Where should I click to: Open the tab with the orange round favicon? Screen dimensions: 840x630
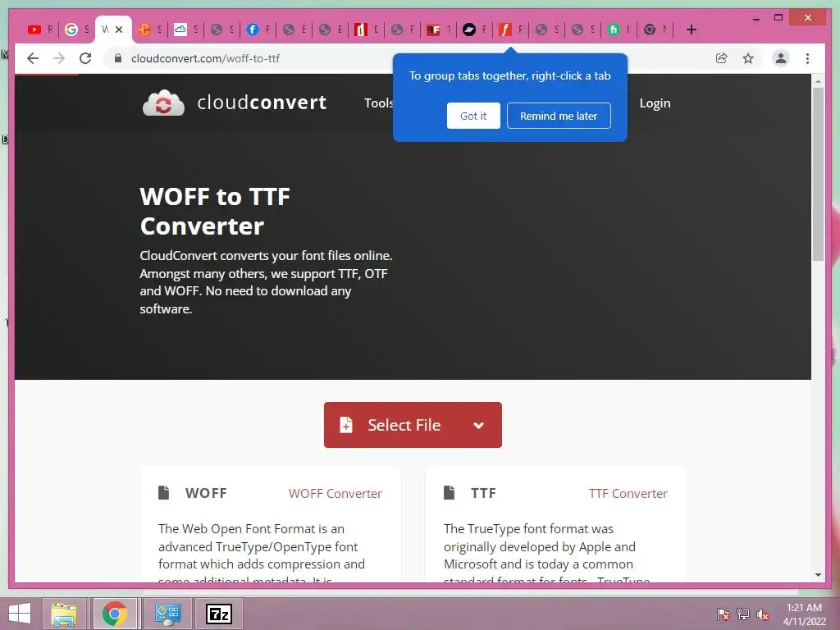(149, 30)
